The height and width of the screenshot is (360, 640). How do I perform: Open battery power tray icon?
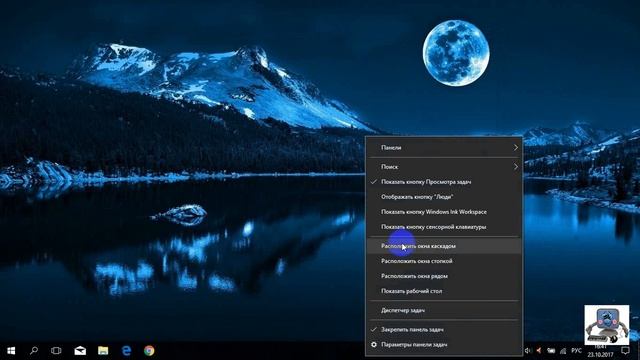click(x=551, y=351)
